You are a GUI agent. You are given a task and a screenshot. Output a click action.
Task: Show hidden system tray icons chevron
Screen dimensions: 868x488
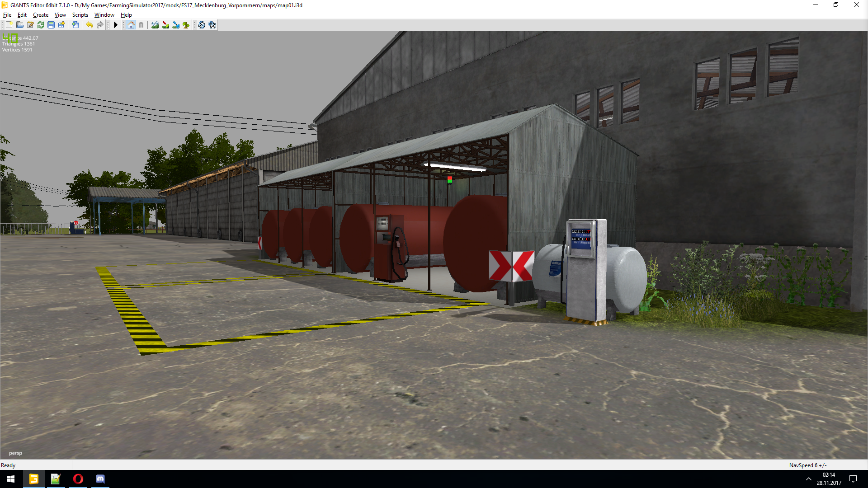click(808, 479)
